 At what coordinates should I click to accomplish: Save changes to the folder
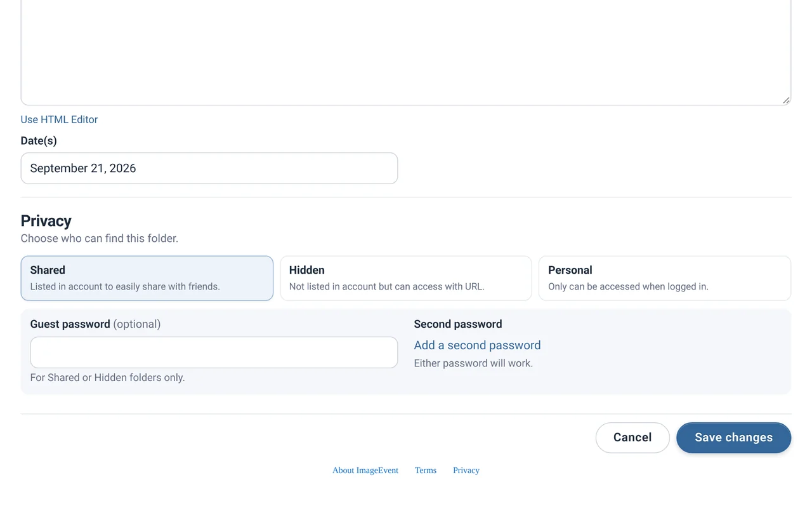coord(733,438)
